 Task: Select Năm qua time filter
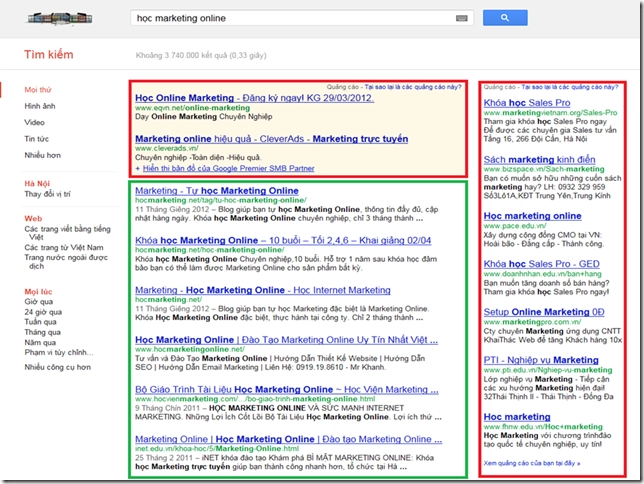pyautogui.click(x=40, y=342)
